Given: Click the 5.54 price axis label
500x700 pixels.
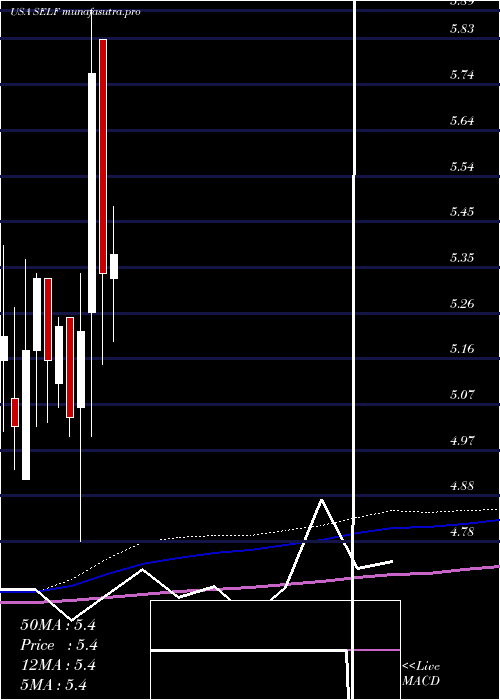Looking at the screenshot, I should pos(462,167).
